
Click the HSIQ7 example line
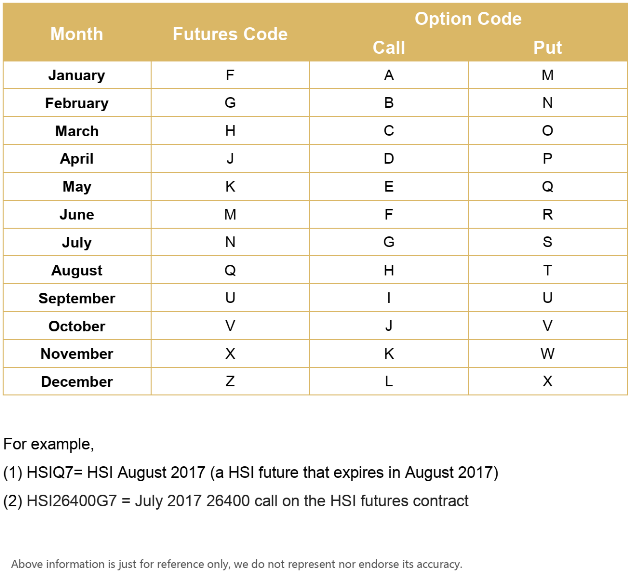click(250, 472)
